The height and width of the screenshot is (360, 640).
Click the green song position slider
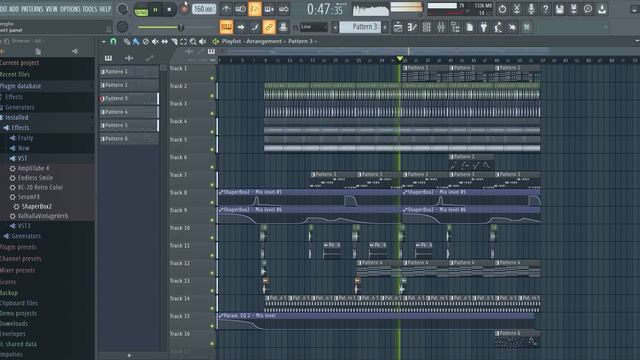pos(176,27)
